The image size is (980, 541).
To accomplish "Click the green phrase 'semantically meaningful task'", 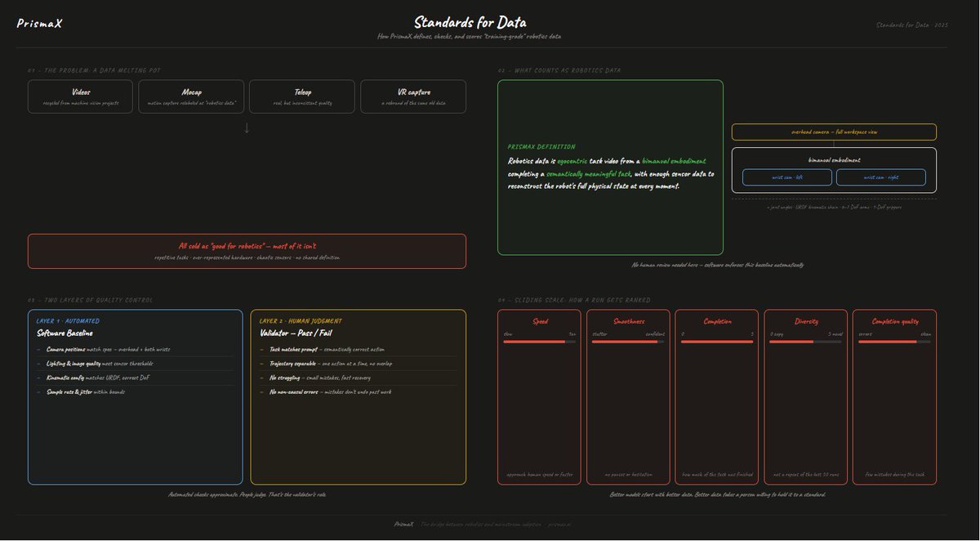I will click(588, 174).
